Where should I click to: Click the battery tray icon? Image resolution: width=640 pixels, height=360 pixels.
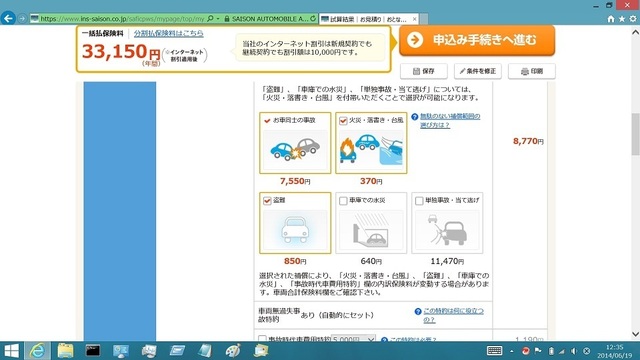point(551,351)
